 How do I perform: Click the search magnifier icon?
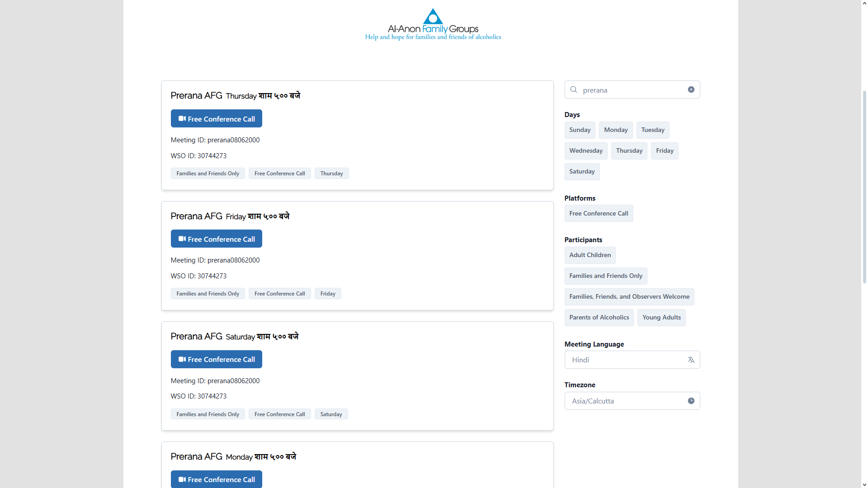click(574, 89)
